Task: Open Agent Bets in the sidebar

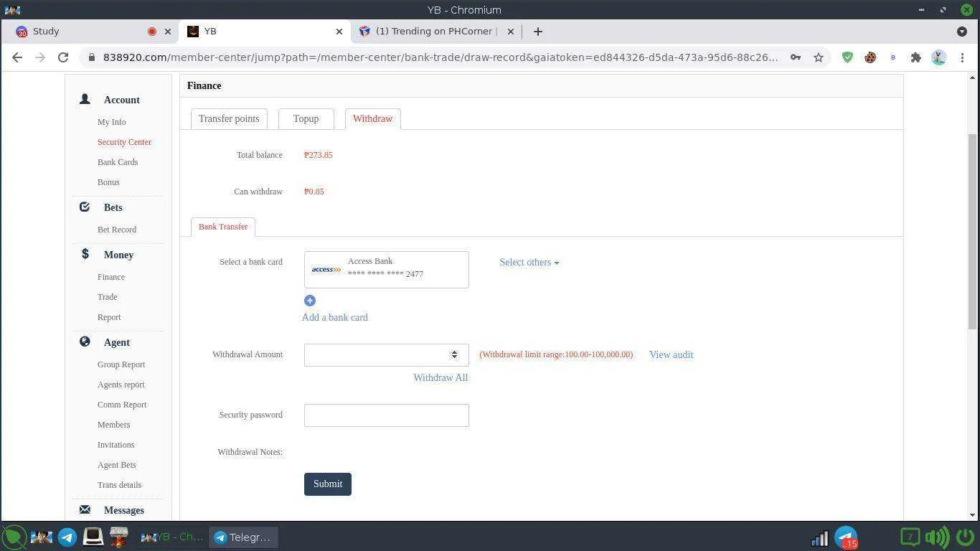Action: coord(117,465)
